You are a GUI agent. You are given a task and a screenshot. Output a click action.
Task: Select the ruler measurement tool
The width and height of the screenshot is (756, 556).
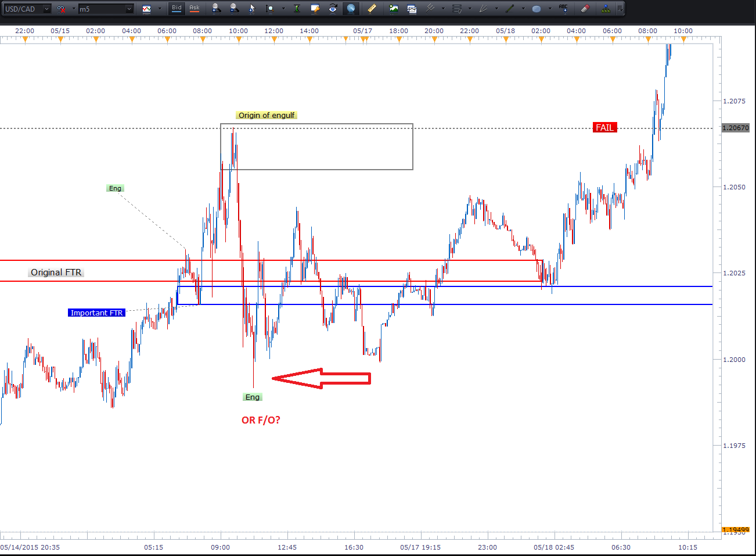[x=372, y=9]
